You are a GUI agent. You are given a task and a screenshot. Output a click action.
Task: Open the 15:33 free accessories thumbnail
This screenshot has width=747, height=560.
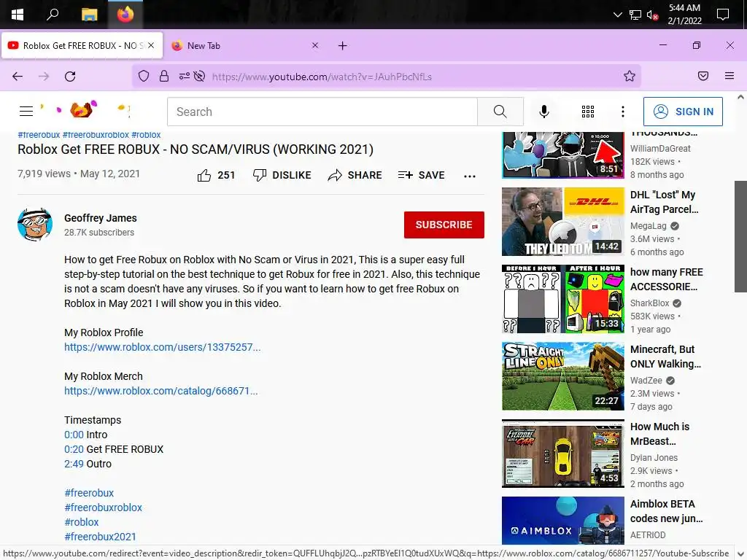coord(563,299)
